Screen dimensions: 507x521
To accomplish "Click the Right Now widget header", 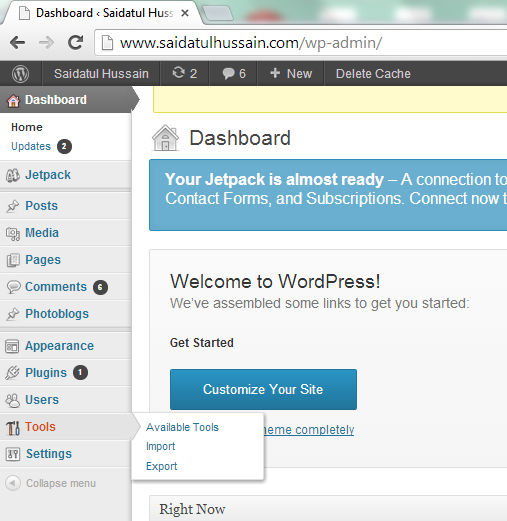I will click(x=328, y=508).
